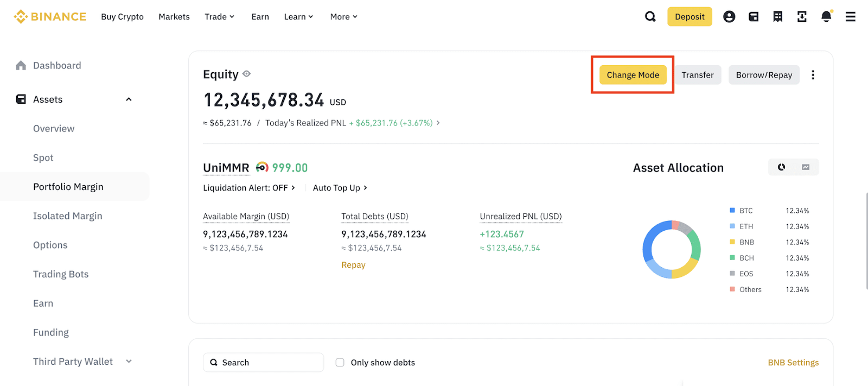Select Spot in the sidebar

pos(43,158)
